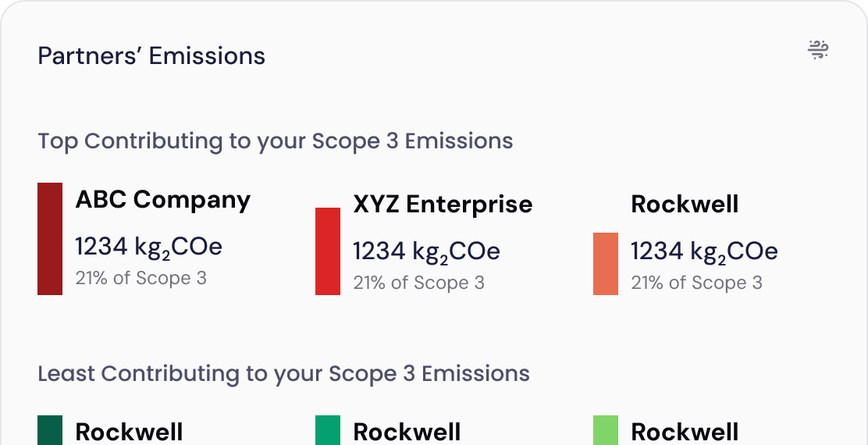868x445 pixels.
Task: Click the emissions value under ABC Company
Action: pos(148,247)
